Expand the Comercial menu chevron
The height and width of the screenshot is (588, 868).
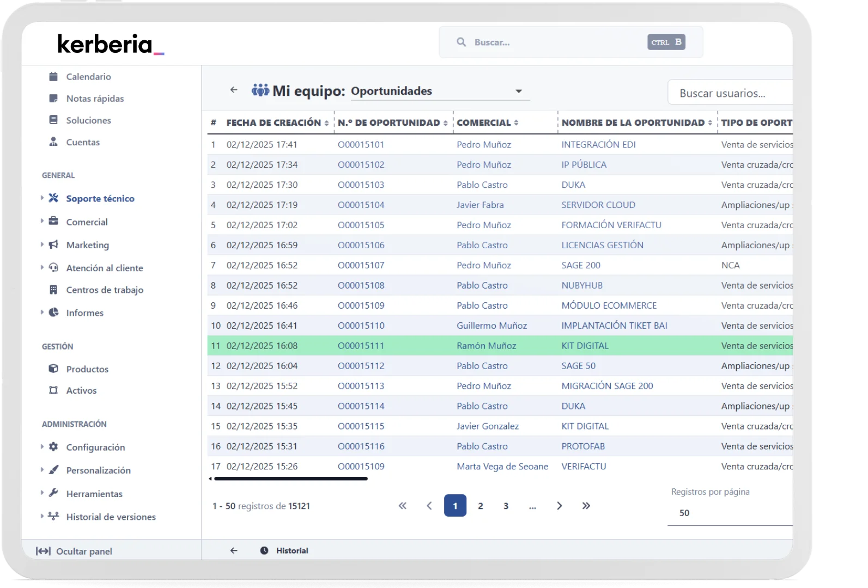tap(42, 221)
